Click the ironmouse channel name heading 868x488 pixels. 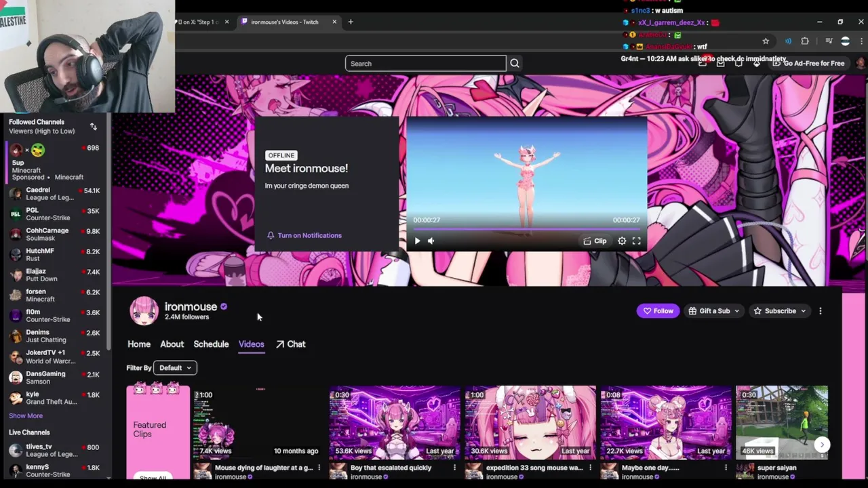pos(191,306)
